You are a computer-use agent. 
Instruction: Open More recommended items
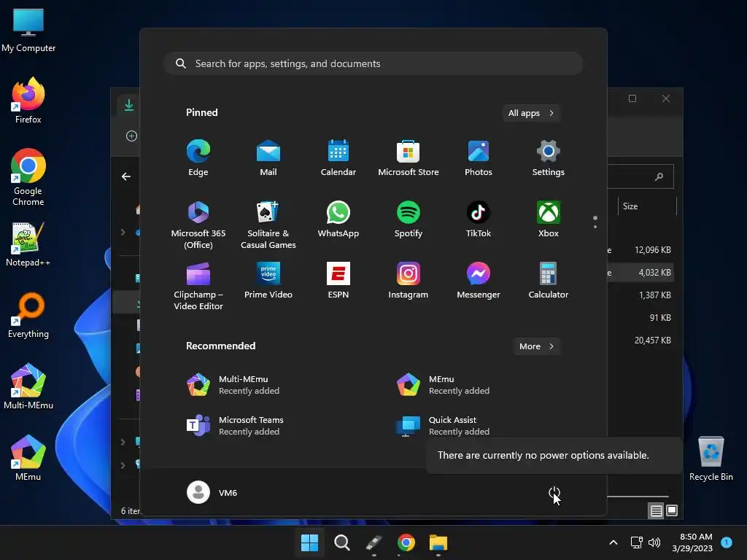pyautogui.click(x=536, y=346)
